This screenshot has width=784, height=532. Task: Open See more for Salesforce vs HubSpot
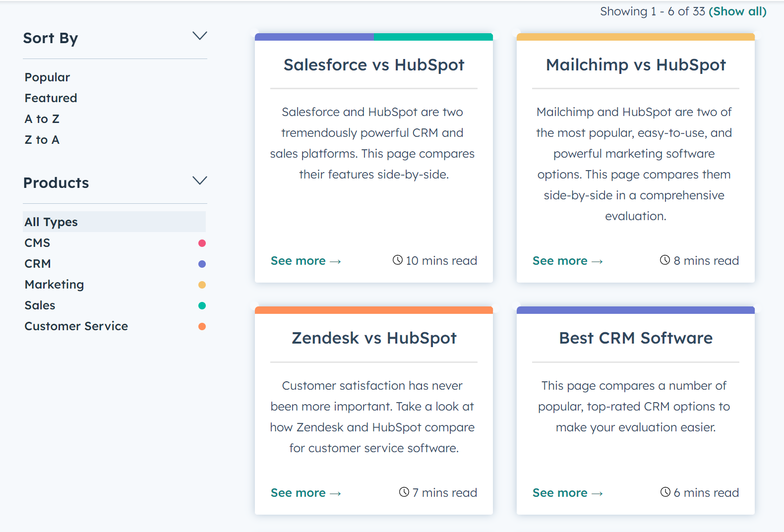305,261
